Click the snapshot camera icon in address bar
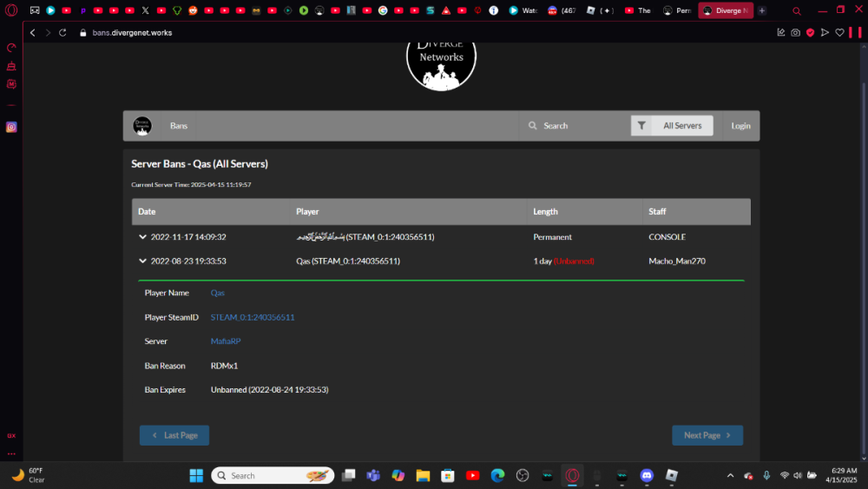 click(x=795, y=32)
